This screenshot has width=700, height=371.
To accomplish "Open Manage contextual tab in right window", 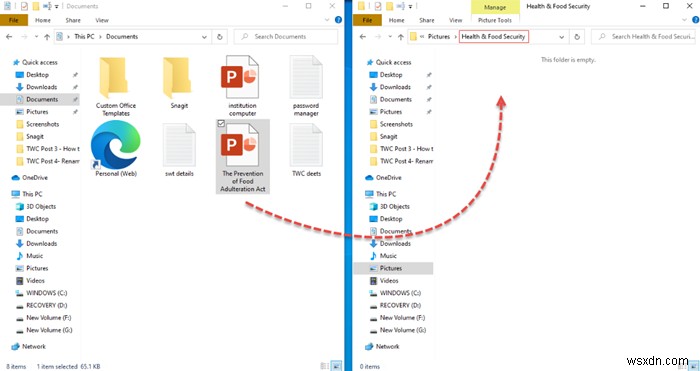I will click(495, 7).
